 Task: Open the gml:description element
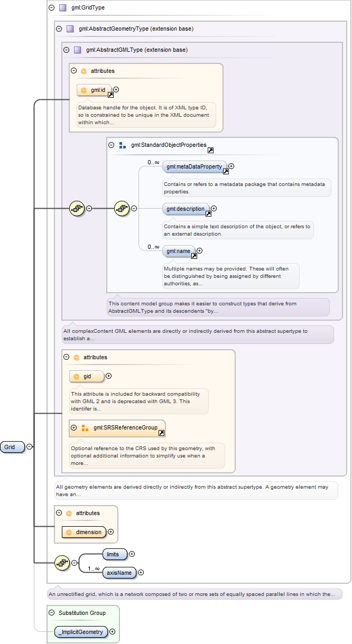point(186,209)
